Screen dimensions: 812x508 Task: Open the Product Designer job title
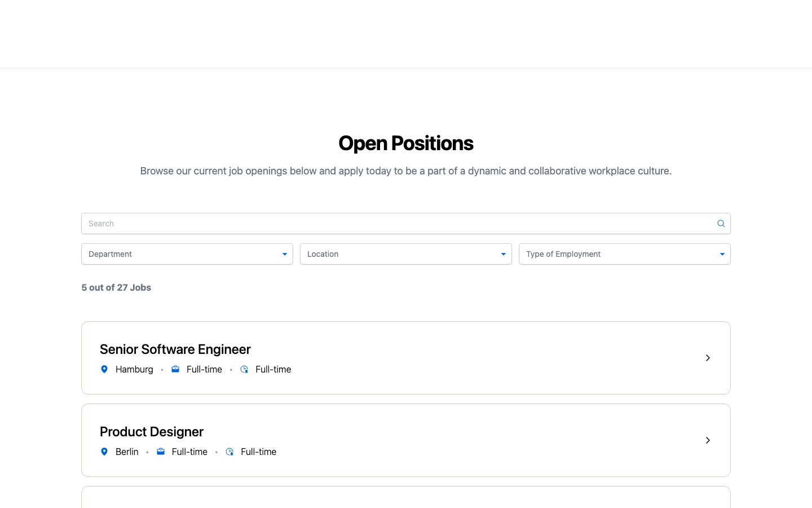(x=152, y=432)
